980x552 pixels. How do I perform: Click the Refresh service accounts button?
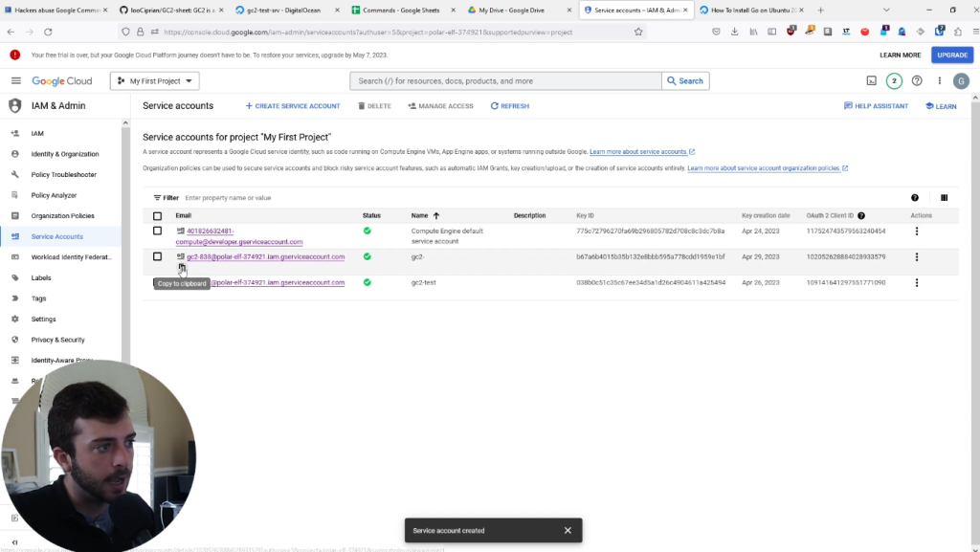click(510, 106)
